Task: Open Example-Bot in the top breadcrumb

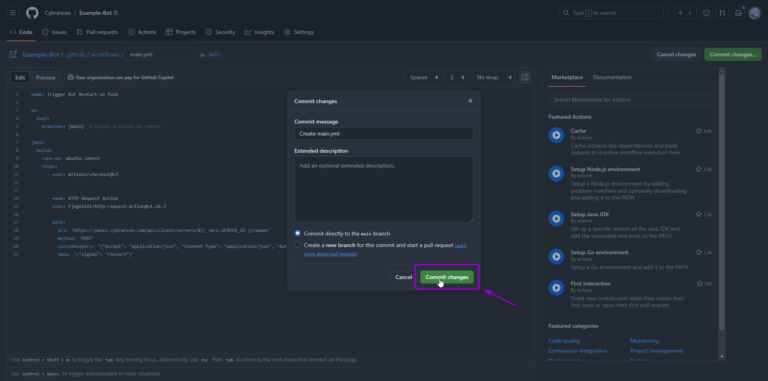Action: 96,13
